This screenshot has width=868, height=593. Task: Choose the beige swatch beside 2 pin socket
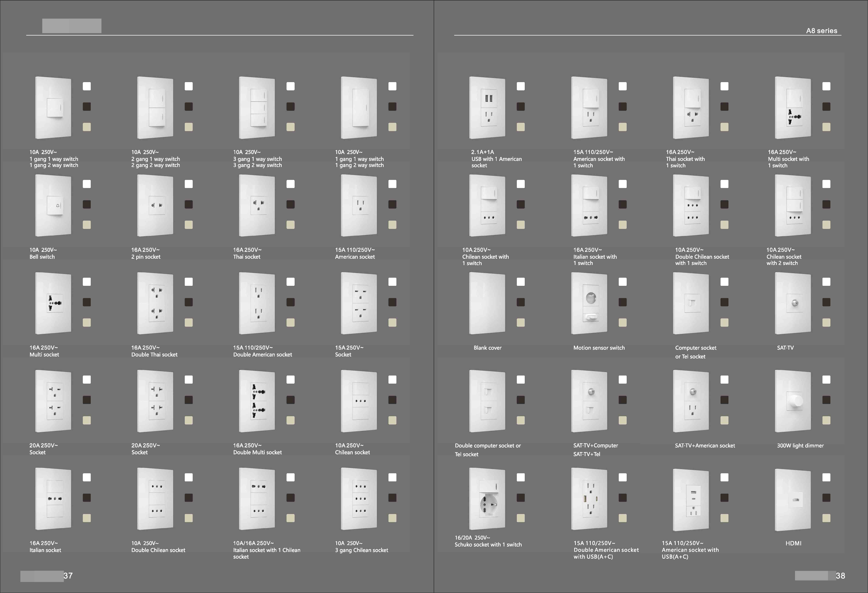(x=189, y=225)
